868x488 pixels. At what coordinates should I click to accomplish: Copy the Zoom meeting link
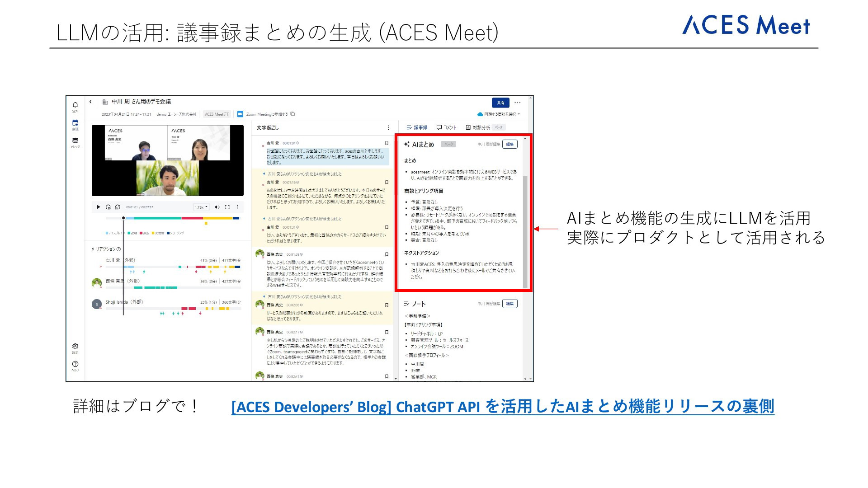(292, 114)
